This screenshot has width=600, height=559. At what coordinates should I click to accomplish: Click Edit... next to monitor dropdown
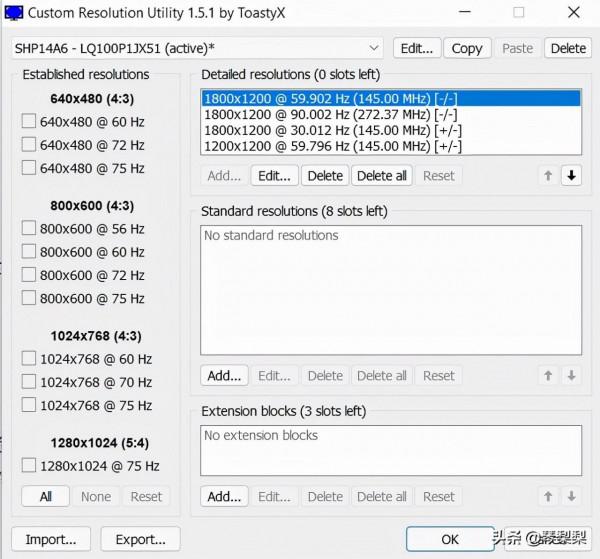click(x=416, y=48)
